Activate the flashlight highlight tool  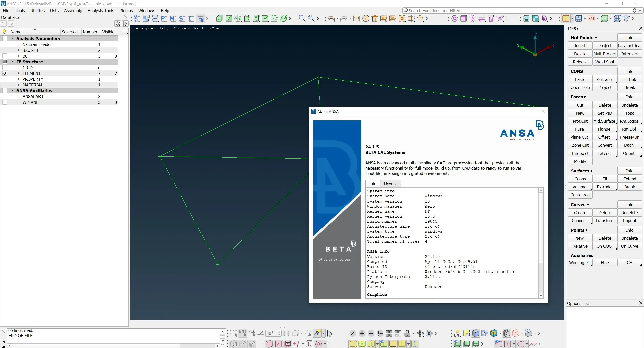tap(317, 333)
